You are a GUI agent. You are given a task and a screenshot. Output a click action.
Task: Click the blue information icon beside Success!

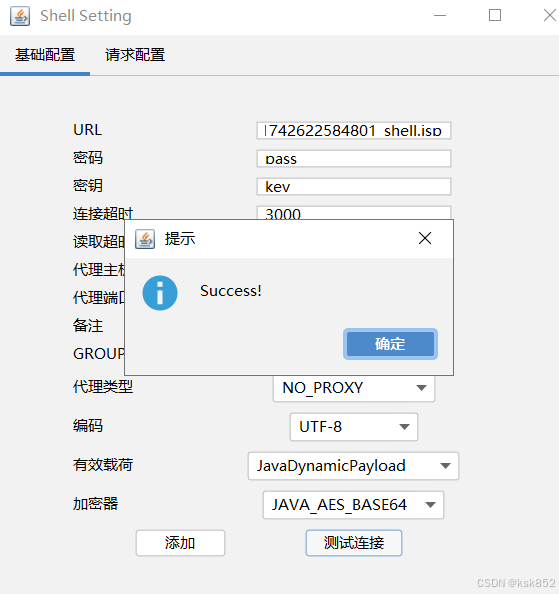160,293
